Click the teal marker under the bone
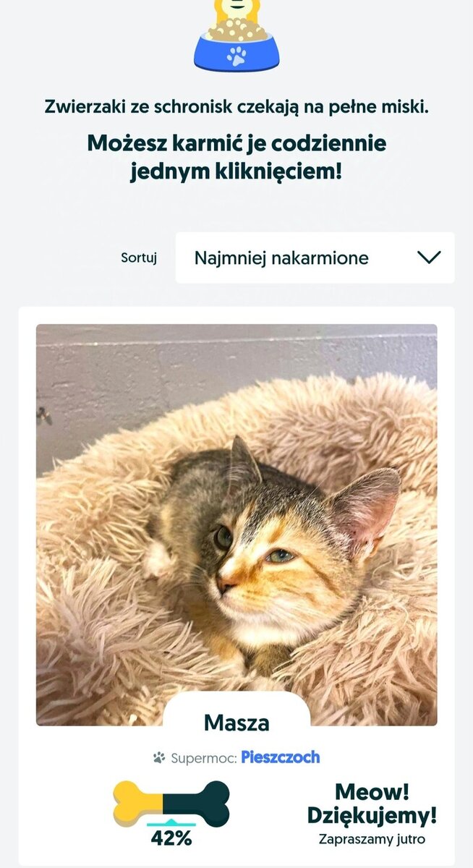 (x=171, y=824)
